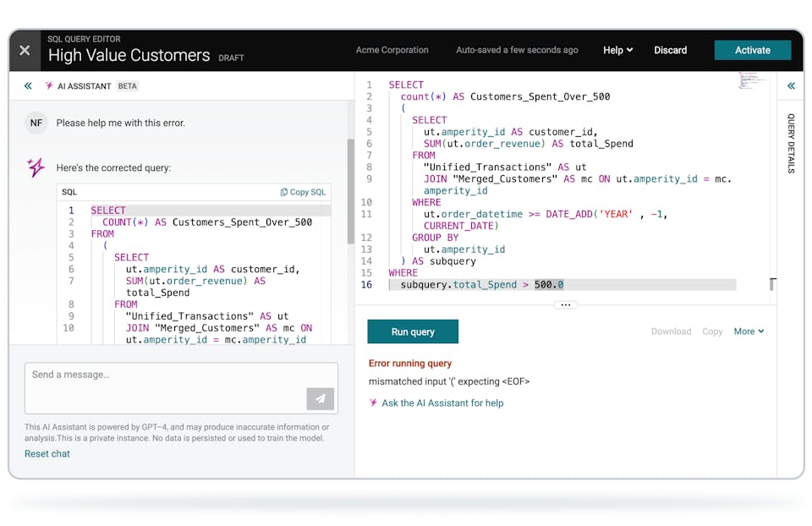Open the More options dropdown
This screenshot has height=526, width=812.
click(x=748, y=331)
